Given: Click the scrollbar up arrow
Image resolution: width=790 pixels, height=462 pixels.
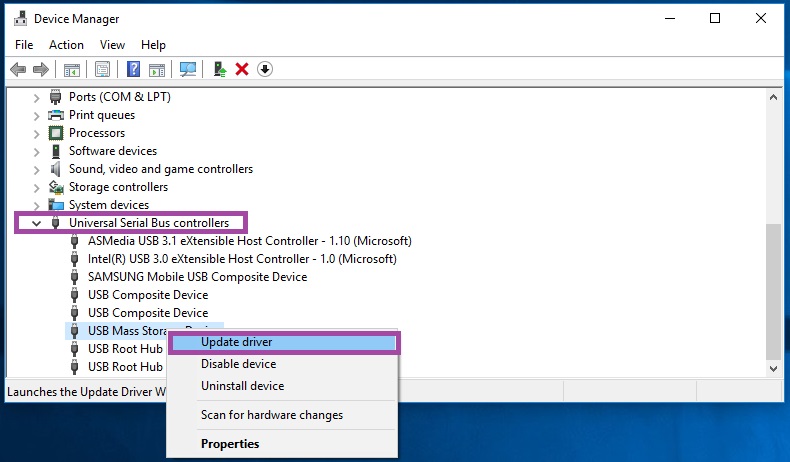Looking at the screenshot, I should coord(773,97).
